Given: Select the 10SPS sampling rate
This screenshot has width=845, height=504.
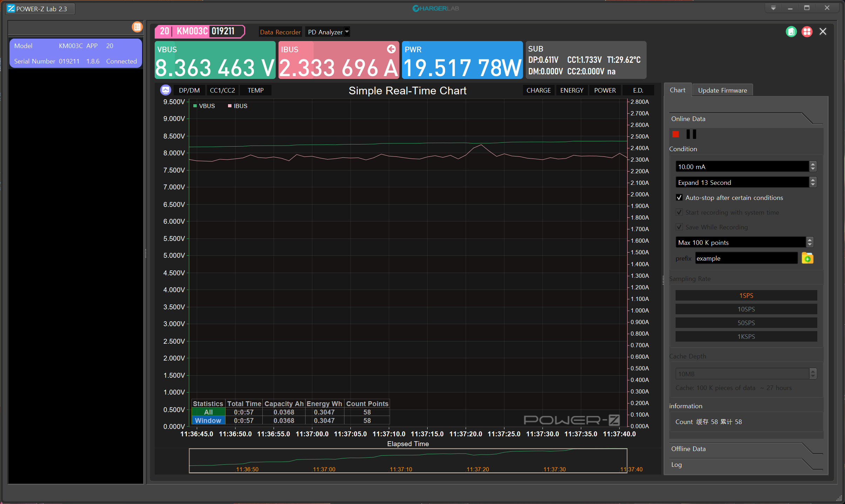Looking at the screenshot, I should (x=746, y=309).
